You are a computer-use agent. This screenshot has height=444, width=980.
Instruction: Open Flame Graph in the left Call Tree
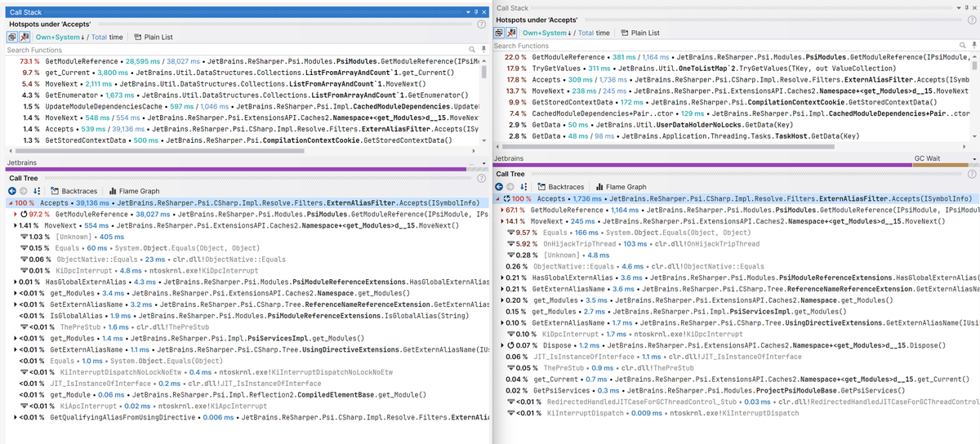pyautogui.click(x=134, y=190)
